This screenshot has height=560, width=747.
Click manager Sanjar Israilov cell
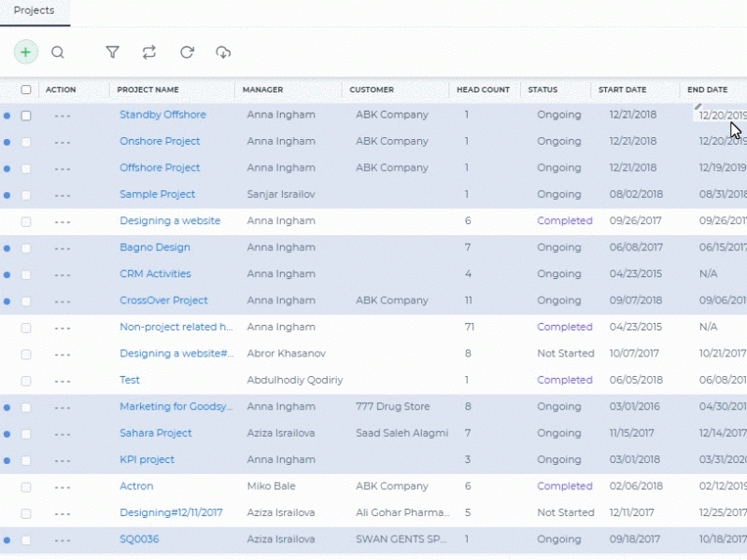(281, 194)
